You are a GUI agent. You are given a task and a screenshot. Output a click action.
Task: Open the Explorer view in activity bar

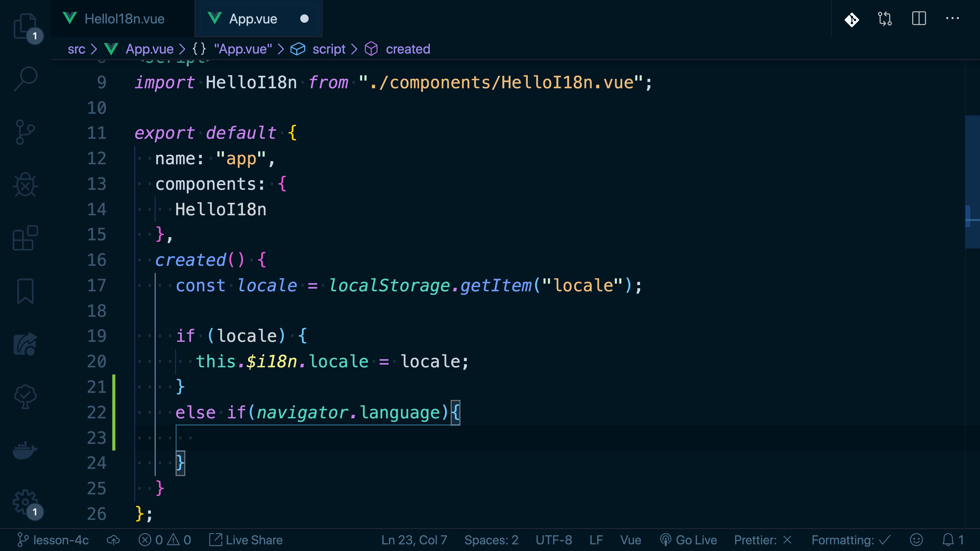pyautogui.click(x=26, y=27)
